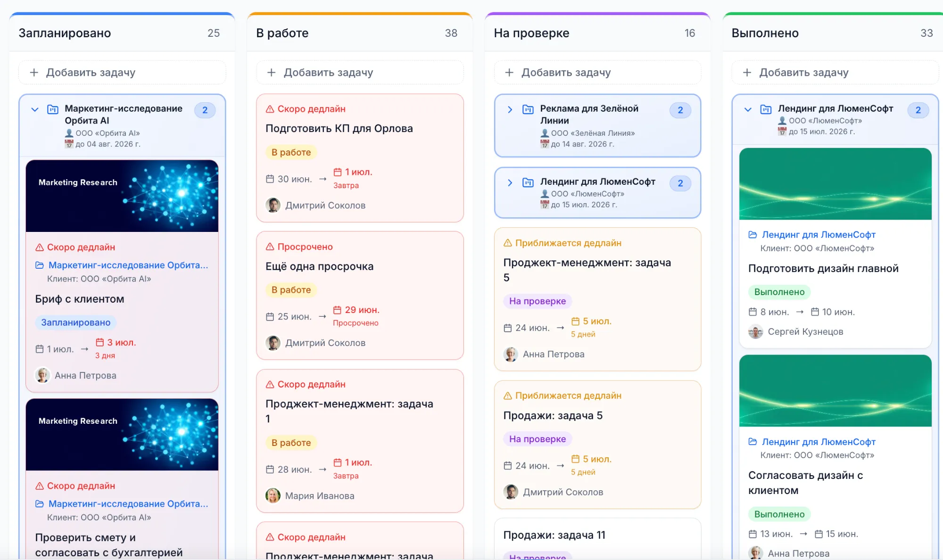Click red deadline calendar icon 3 июл.

[x=100, y=342]
